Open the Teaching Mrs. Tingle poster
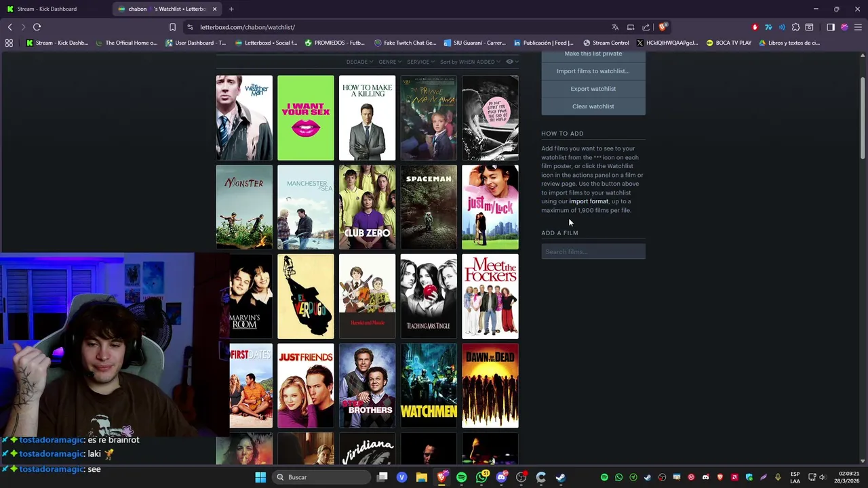 click(x=429, y=296)
